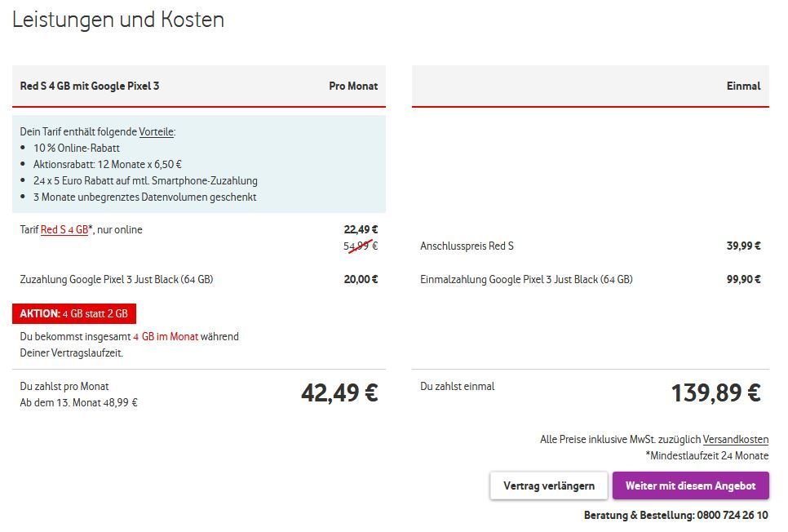Image resolution: width=788 pixels, height=532 pixels.
Task: Click the monthly total 42,49 € price
Action: click(x=339, y=392)
